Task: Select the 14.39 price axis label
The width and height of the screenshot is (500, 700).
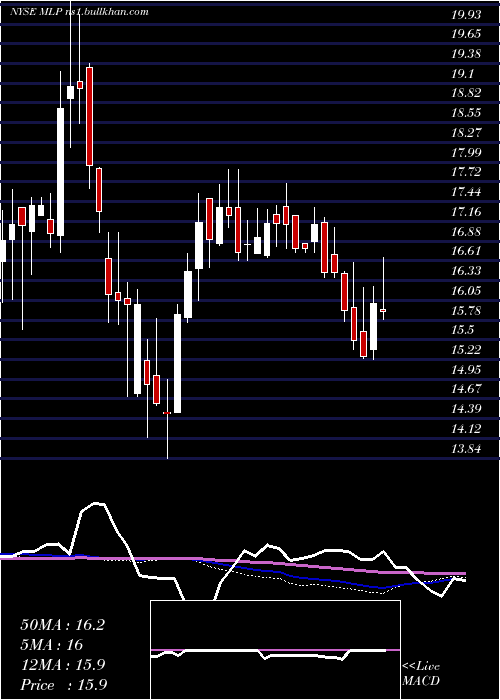Action: [x=466, y=408]
